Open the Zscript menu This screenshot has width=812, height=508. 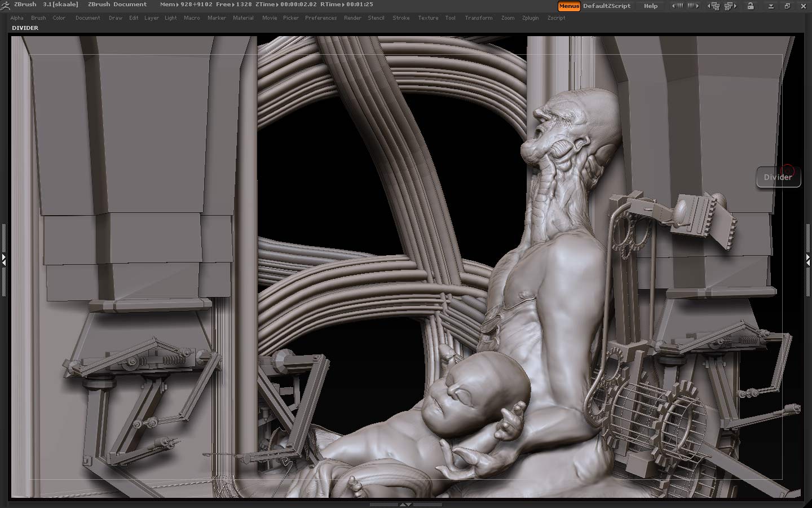tap(556, 18)
